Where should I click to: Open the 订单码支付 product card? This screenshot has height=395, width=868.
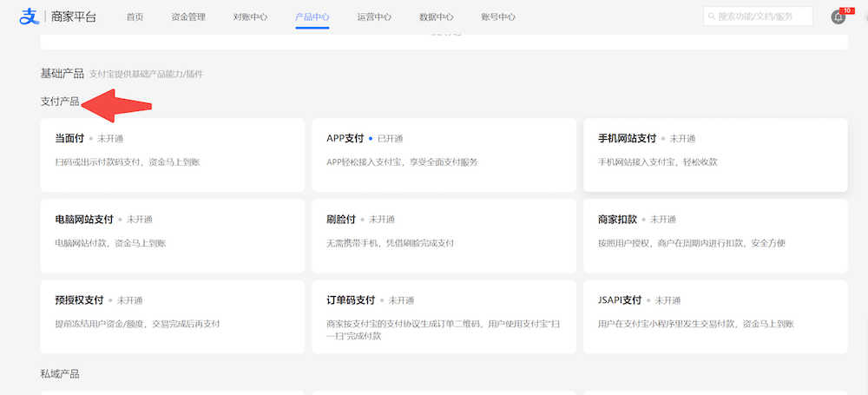[x=444, y=316]
